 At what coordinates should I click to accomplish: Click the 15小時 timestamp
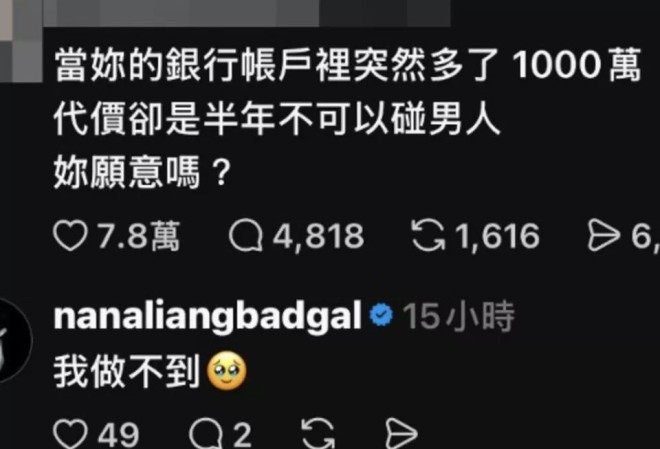458,316
